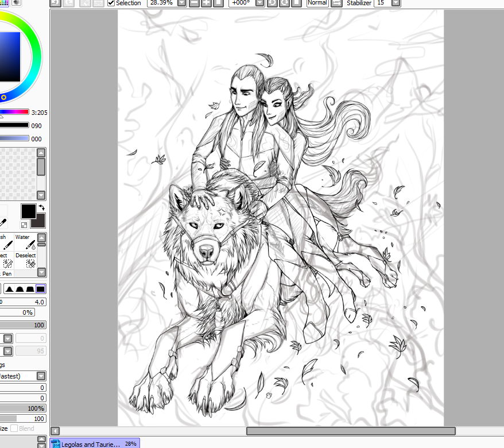Rotate the canvas clockwise

(285, 3)
